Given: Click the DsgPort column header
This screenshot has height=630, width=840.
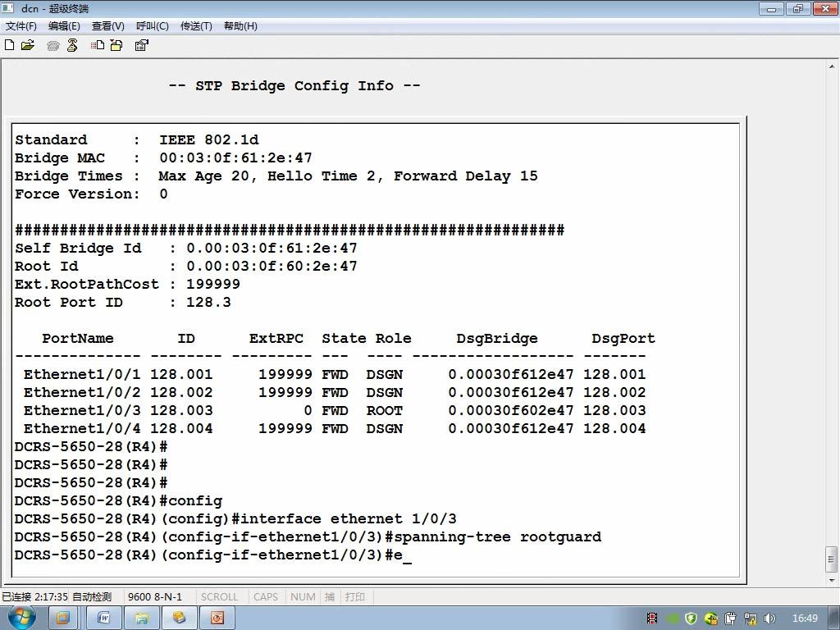Looking at the screenshot, I should (x=623, y=339).
